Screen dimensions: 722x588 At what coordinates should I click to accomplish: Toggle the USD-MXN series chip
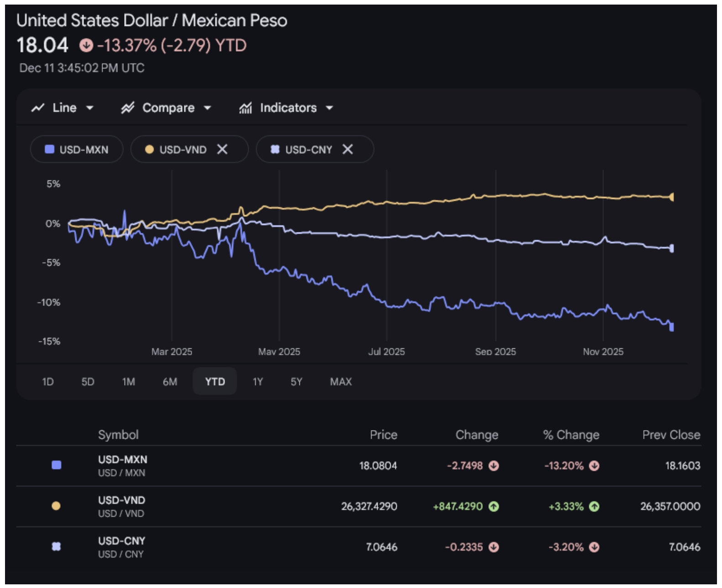pyautogui.click(x=77, y=150)
